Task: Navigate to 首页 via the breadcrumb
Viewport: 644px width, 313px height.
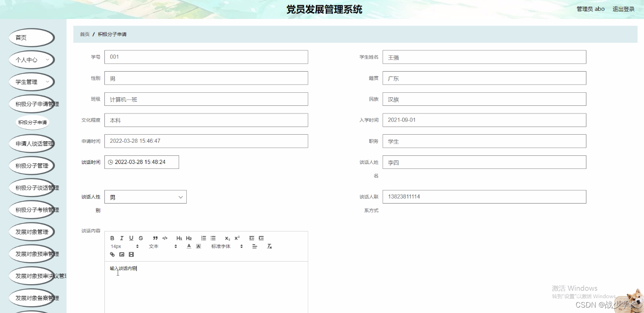Action: pyautogui.click(x=84, y=34)
